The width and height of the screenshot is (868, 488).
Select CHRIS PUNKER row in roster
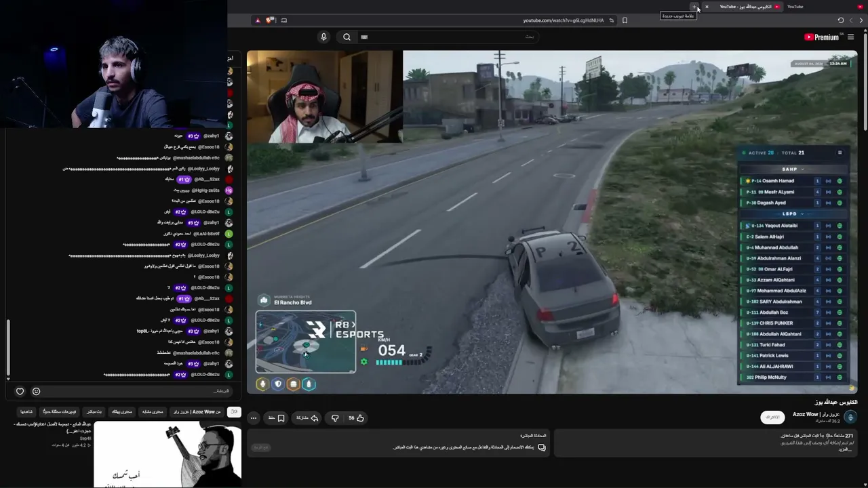[792, 323]
